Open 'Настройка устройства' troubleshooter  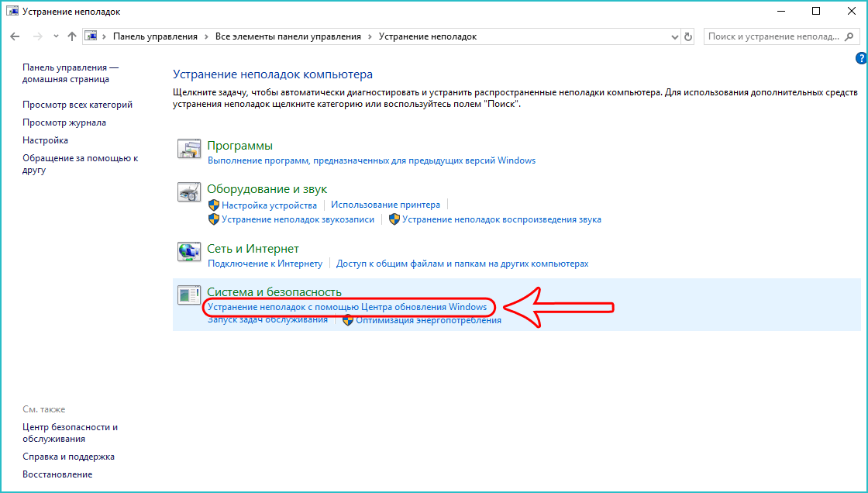tap(269, 205)
